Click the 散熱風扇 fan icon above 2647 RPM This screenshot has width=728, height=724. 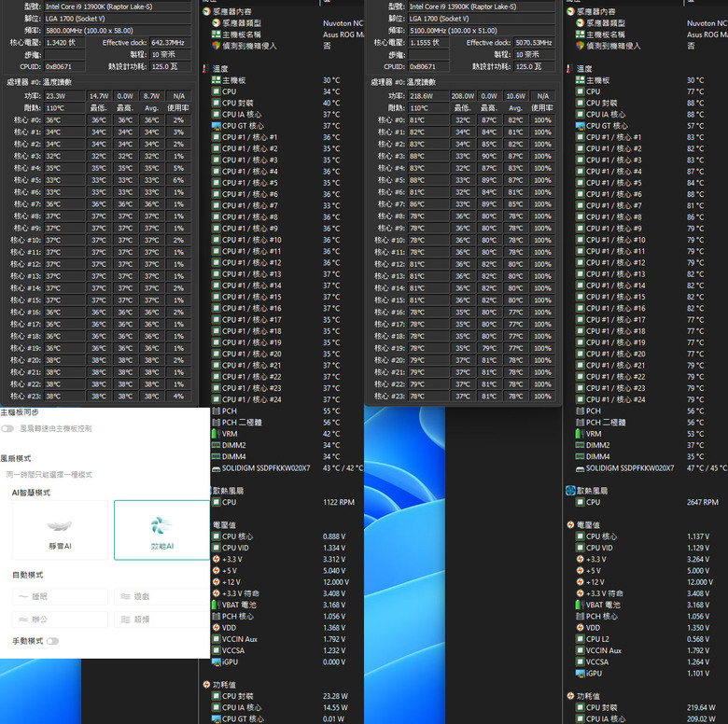pyautogui.click(x=570, y=491)
